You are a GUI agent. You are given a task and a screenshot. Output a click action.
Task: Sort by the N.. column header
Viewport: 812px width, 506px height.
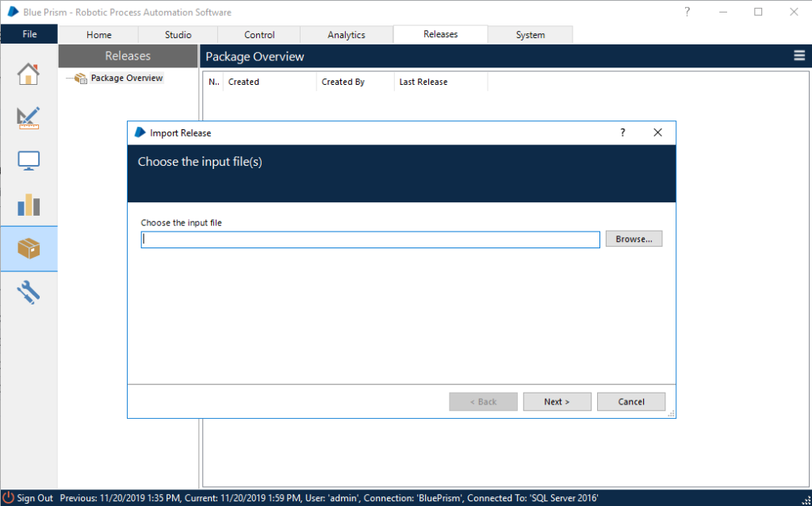click(213, 82)
